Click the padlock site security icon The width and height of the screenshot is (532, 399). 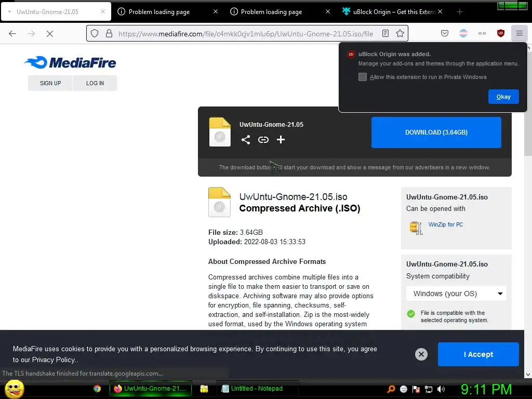pyautogui.click(x=109, y=34)
